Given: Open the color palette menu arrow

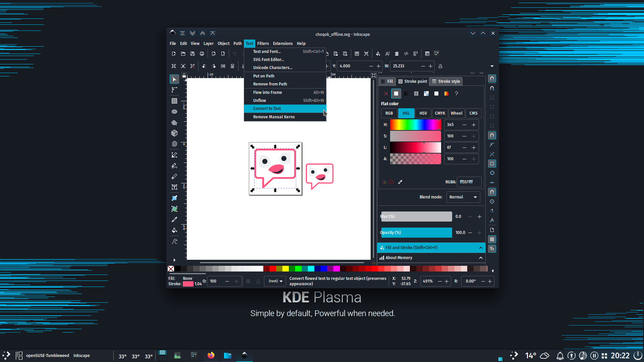Looking at the screenshot, I should click(492, 271).
